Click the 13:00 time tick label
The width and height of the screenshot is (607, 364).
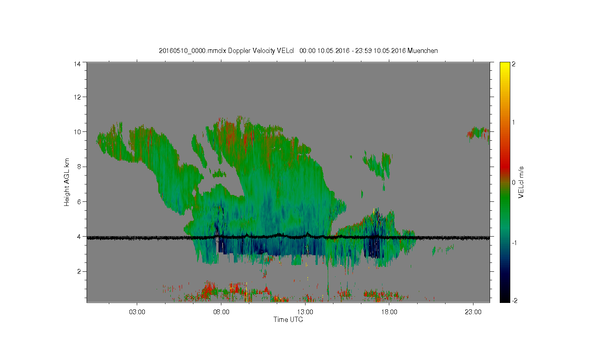coord(305,312)
